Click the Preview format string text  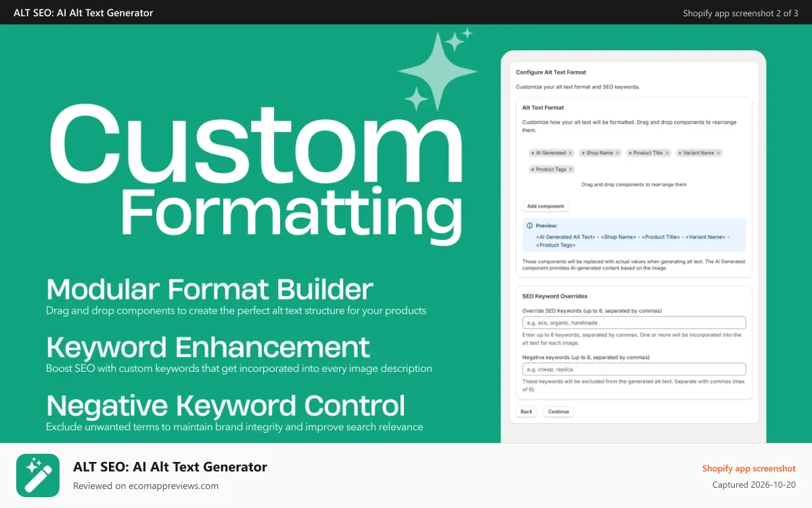click(x=633, y=240)
